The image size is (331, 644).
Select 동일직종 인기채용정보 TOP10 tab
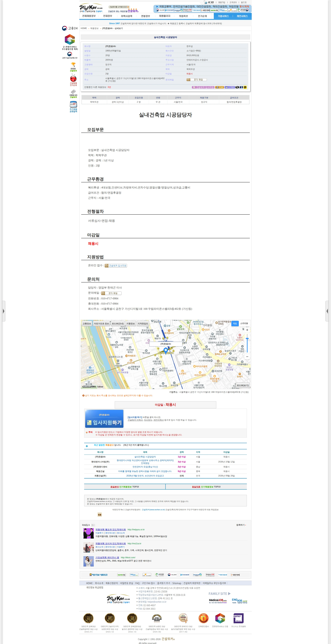(206, 486)
